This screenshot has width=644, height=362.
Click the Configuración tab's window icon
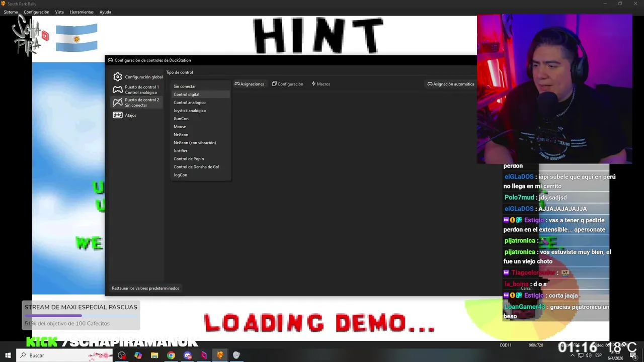pos(274,84)
